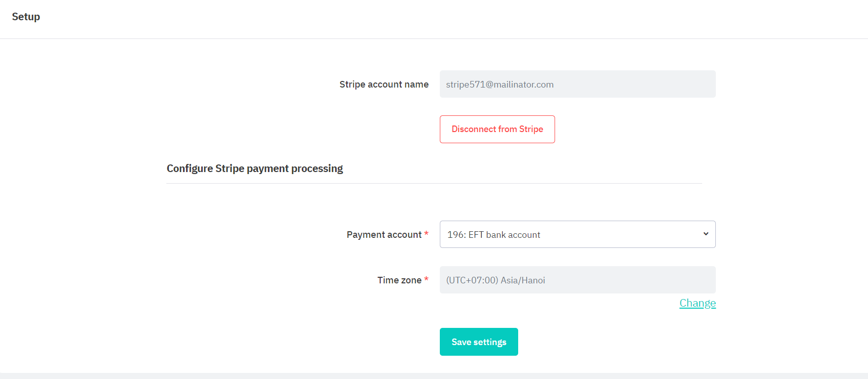The width and height of the screenshot is (868, 379).
Task: Click the 'Stripe account name' label
Action: pyautogui.click(x=384, y=85)
